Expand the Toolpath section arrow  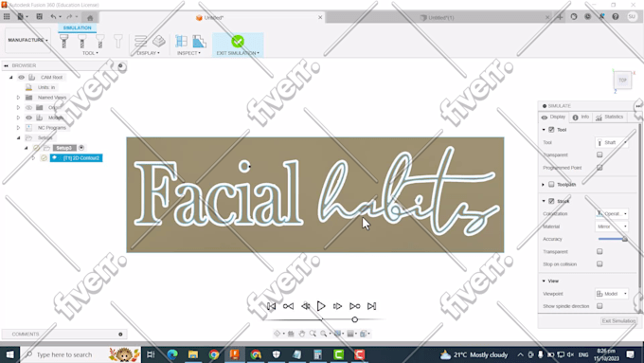pos(544,185)
